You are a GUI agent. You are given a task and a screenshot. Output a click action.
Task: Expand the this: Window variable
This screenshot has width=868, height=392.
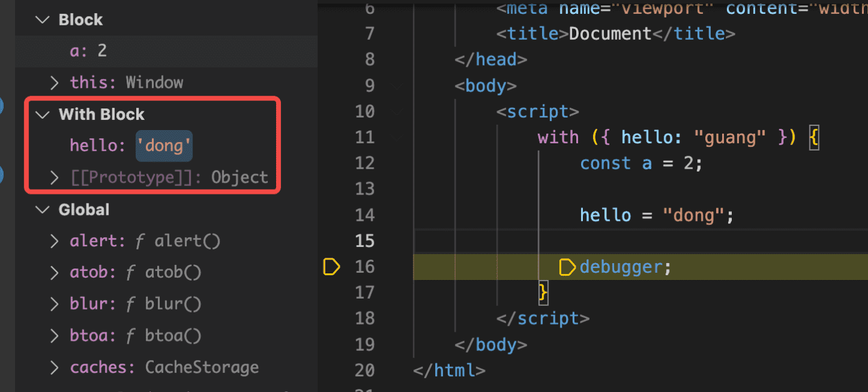(x=55, y=82)
